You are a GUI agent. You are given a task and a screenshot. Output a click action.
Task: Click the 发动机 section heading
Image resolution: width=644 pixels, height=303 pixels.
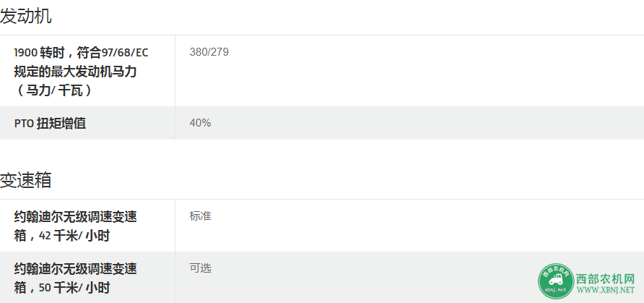click(25, 17)
